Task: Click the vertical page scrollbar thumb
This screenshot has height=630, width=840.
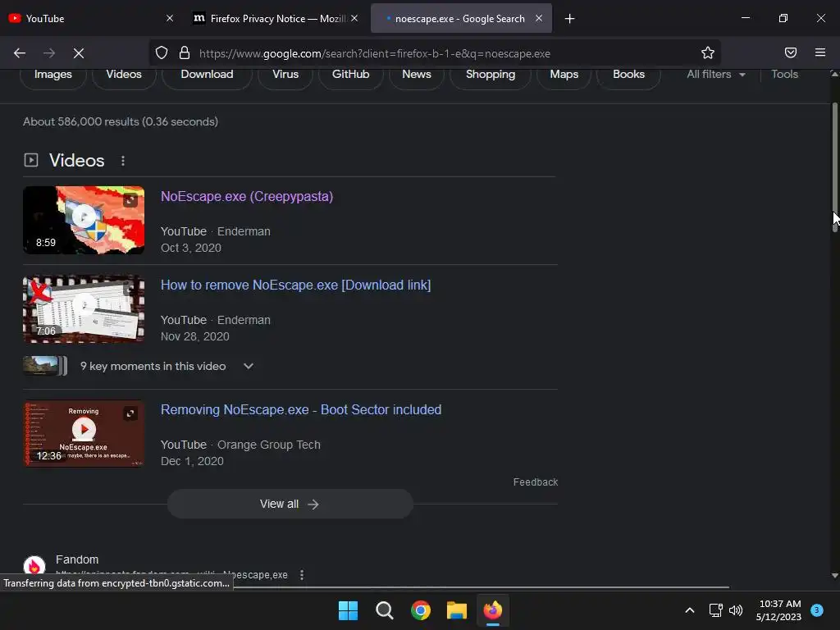Action: pos(834,167)
